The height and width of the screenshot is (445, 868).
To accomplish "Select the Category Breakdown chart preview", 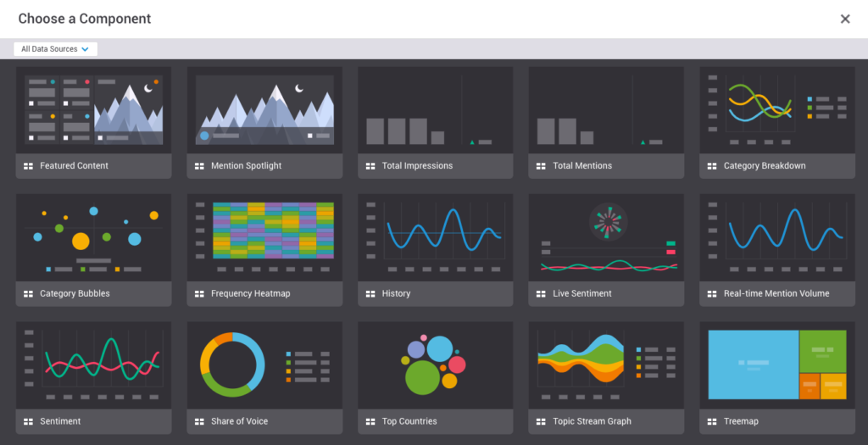I will pyautogui.click(x=776, y=110).
